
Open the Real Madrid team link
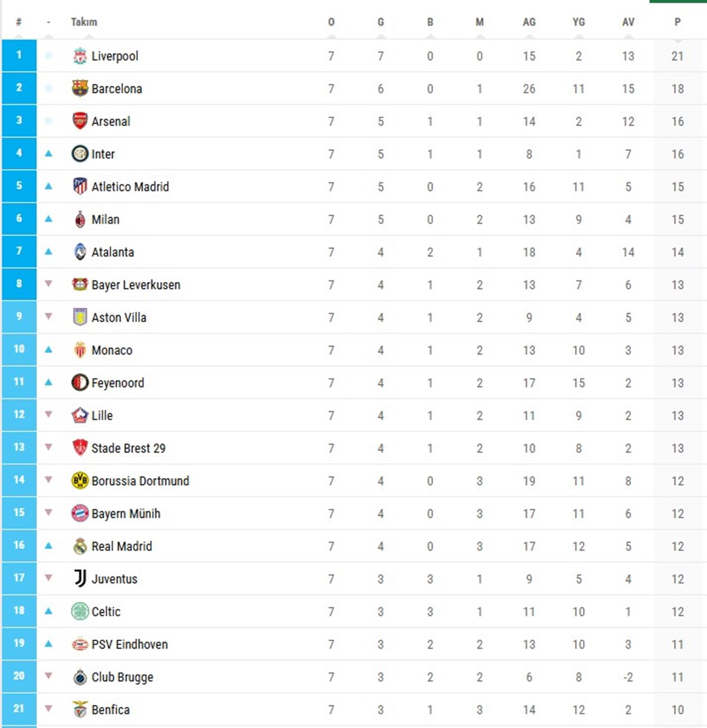click(121, 546)
